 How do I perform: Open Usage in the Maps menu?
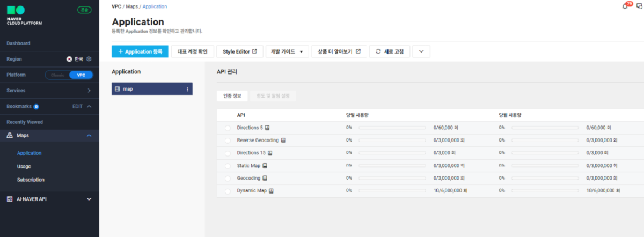pyautogui.click(x=24, y=167)
